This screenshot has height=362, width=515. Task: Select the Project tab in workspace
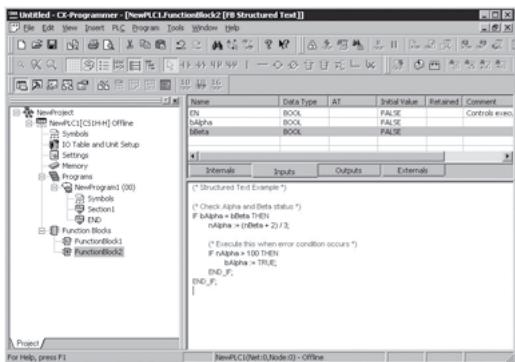click(28, 343)
